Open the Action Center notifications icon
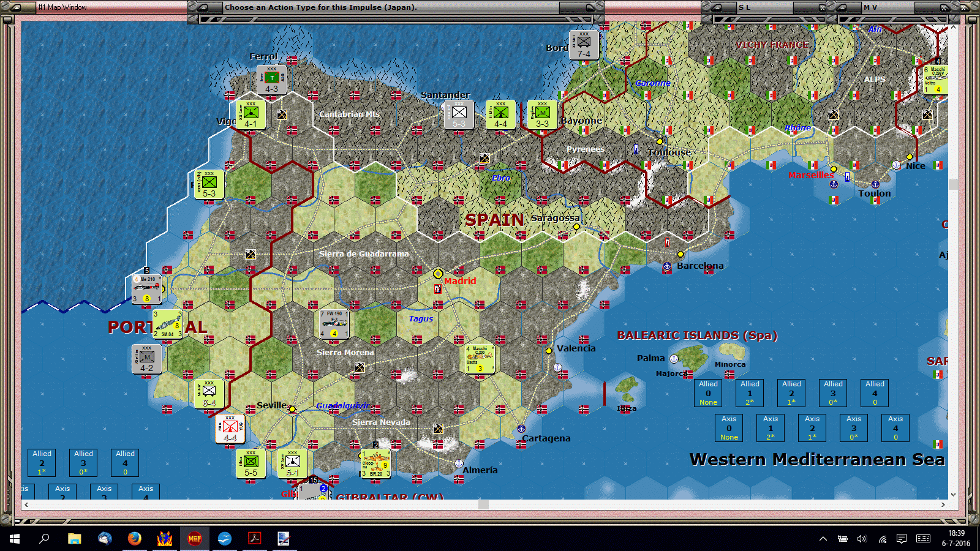This screenshot has height=551, width=980. click(902, 539)
